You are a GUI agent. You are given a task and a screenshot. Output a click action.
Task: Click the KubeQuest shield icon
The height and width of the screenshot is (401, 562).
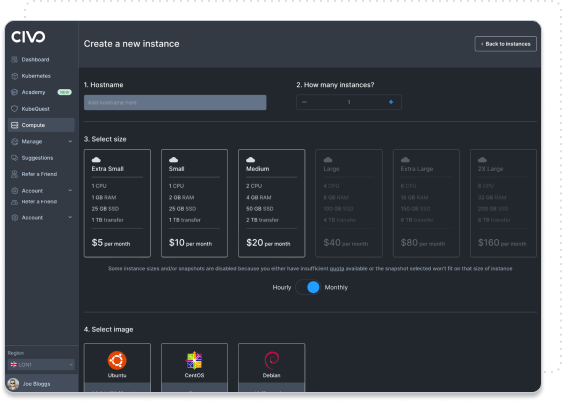pyautogui.click(x=14, y=109)
